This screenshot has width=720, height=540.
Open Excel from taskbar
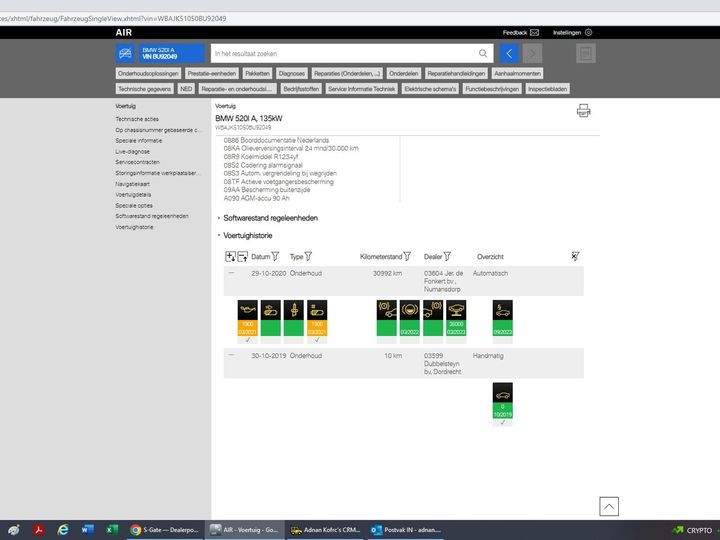pos(112,530)
